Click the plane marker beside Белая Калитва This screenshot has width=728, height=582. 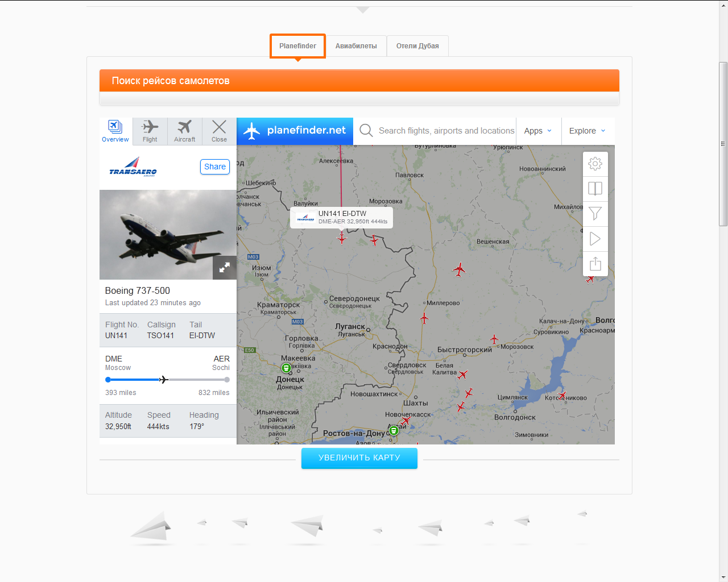point(463,375)
